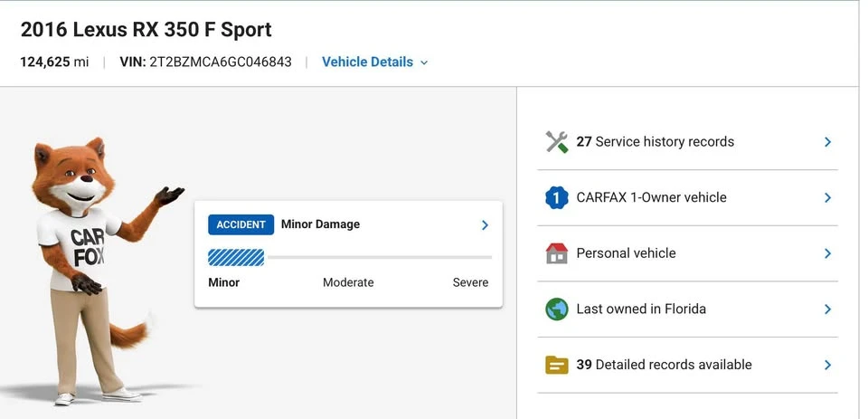The height and width of the screenshot is (419, 868).
Task: Click the Minor Damage heading text
Action: coord(320,224)
